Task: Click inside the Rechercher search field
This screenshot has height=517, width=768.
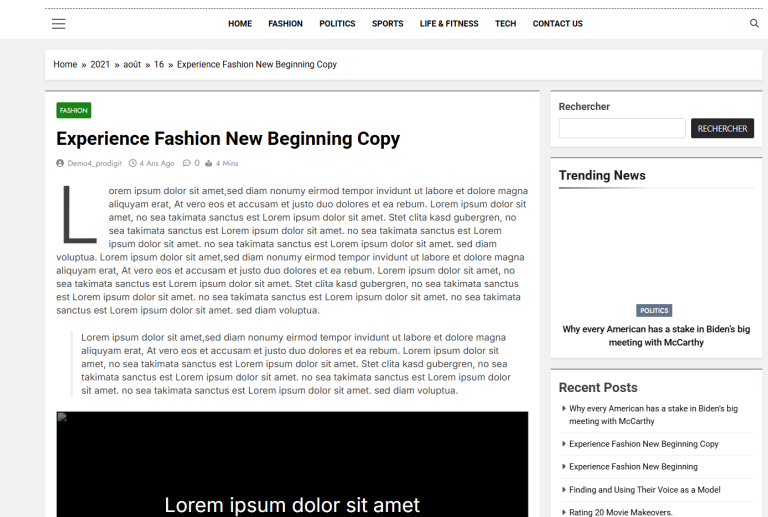Action: (x=621, y=129)
